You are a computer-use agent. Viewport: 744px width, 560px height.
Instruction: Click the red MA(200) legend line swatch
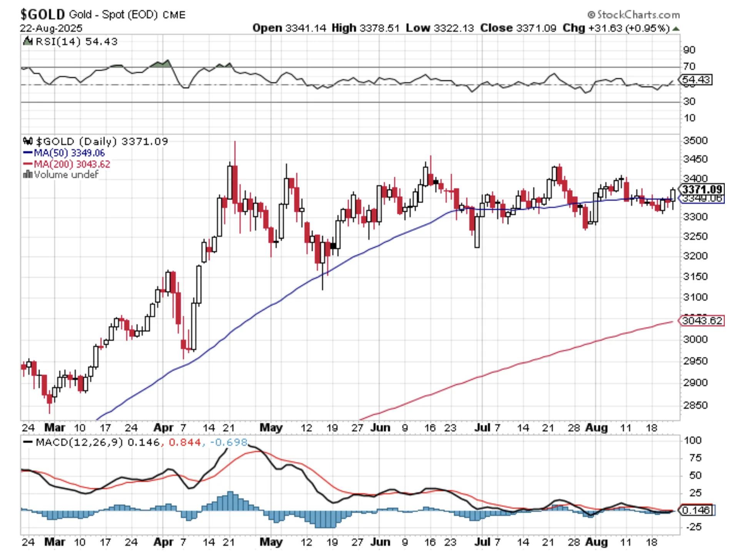coord(28,164)
